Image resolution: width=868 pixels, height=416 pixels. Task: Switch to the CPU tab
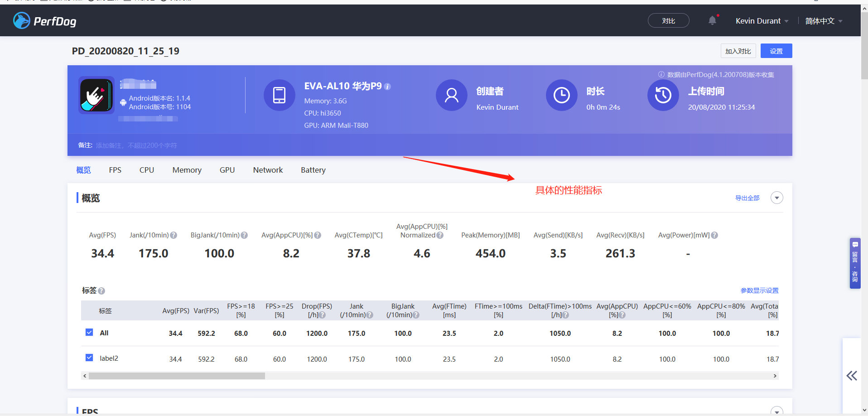(x=147, y=170)
